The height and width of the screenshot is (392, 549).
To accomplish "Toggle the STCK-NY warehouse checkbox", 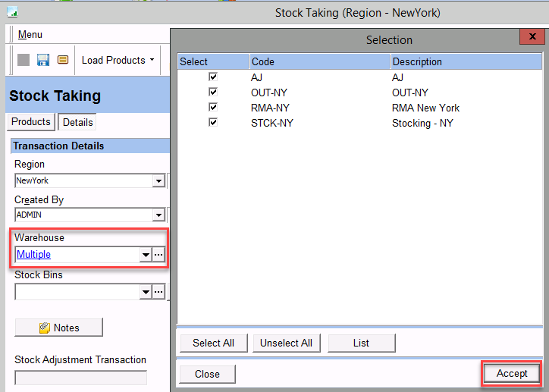I will point(213,122).
